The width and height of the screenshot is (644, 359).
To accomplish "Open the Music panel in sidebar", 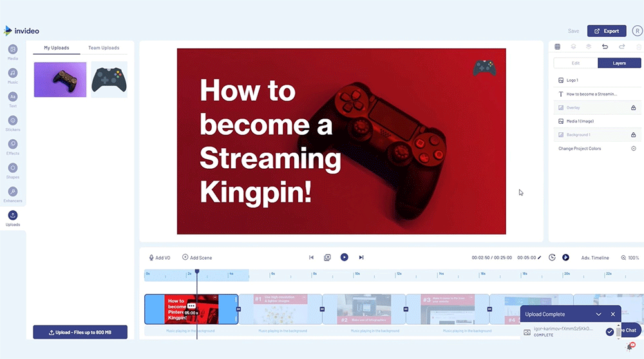I will (x=13, y=73).
